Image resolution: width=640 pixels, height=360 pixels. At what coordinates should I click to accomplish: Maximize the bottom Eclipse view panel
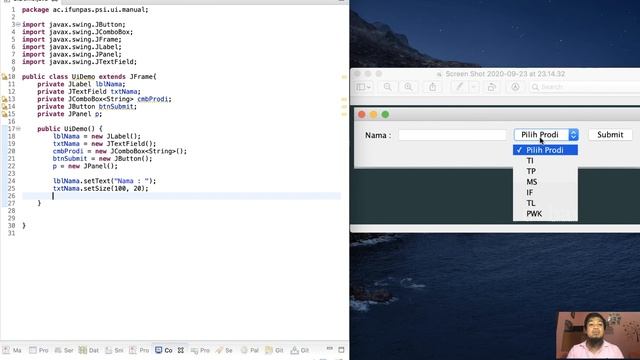point(342,350)
